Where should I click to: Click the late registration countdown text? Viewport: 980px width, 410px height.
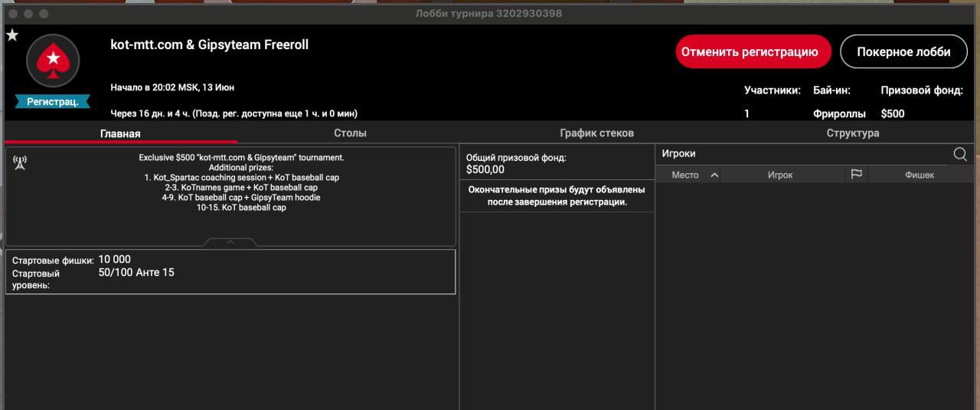[x=234, y=113]
